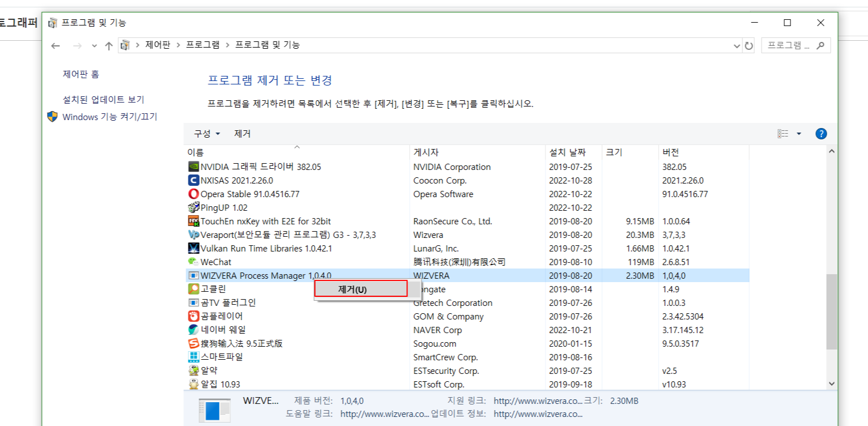Click the 곰플레이어 program icon
The height and width of the screenshot is (426, 868).
point(194,317)
